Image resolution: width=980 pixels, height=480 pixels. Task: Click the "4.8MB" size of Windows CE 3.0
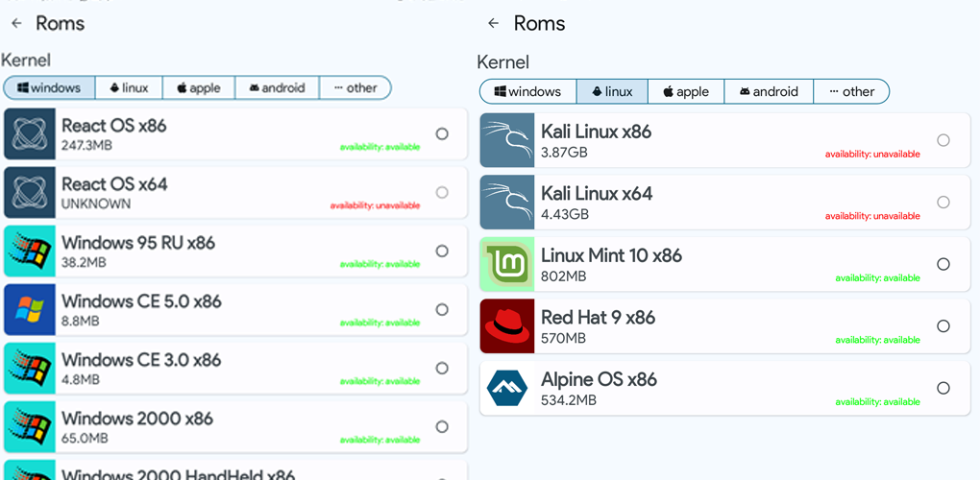(x=80, y=379)
